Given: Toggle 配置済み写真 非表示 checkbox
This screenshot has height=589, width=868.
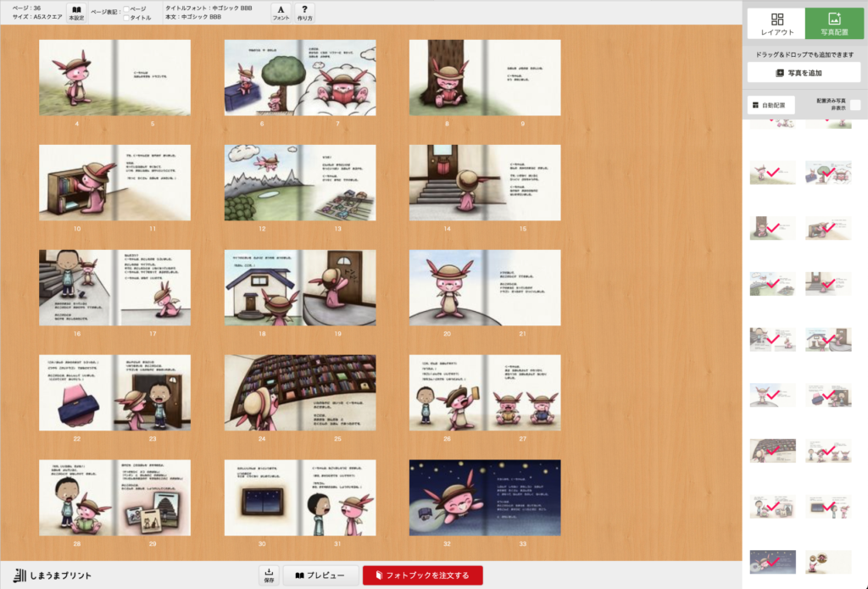Looking at the screenshot, I should click(855, 105).
